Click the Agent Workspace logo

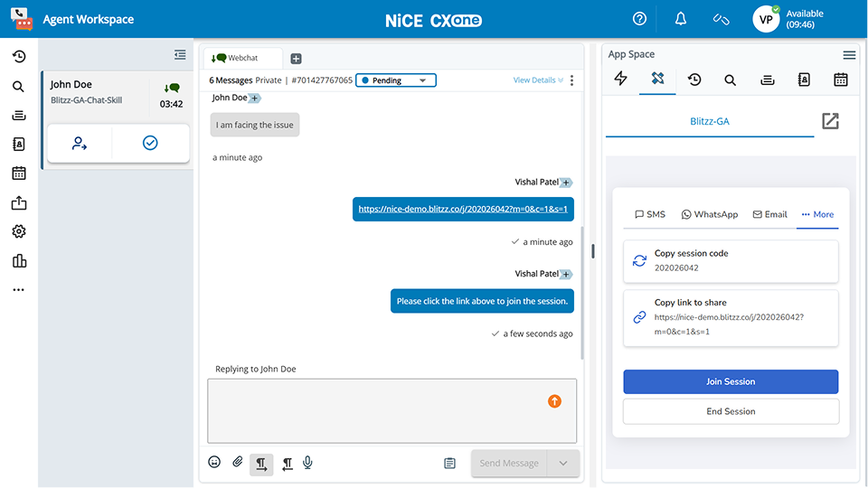[x=22, y=19]
